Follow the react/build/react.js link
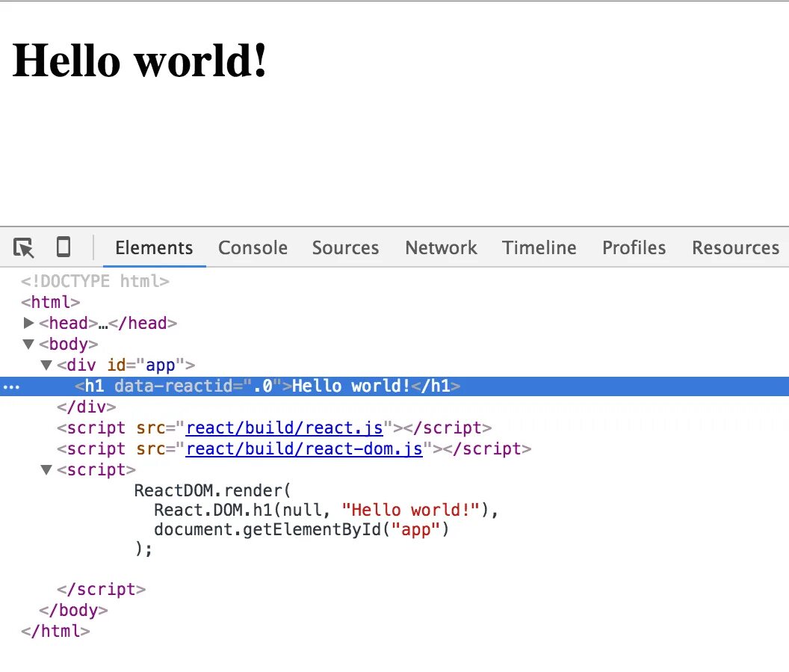 coord(285,428)
